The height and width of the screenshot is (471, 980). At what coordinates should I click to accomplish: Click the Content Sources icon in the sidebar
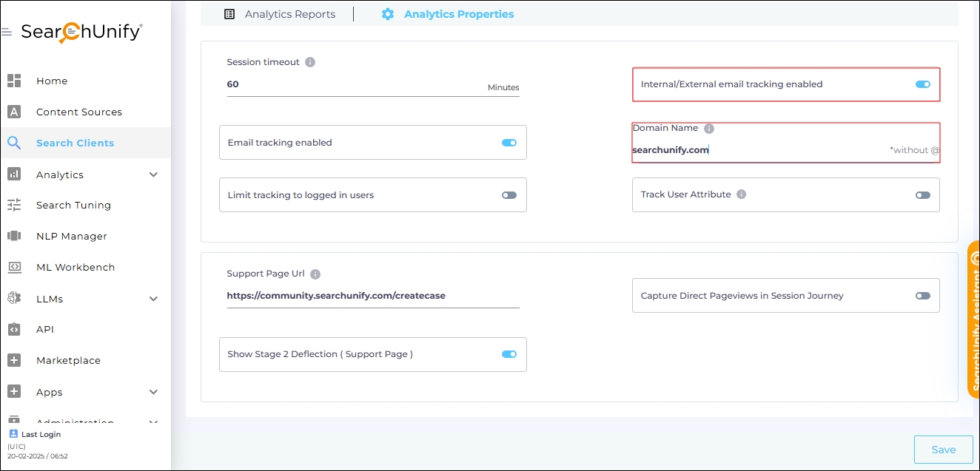(x=14, y=112)
